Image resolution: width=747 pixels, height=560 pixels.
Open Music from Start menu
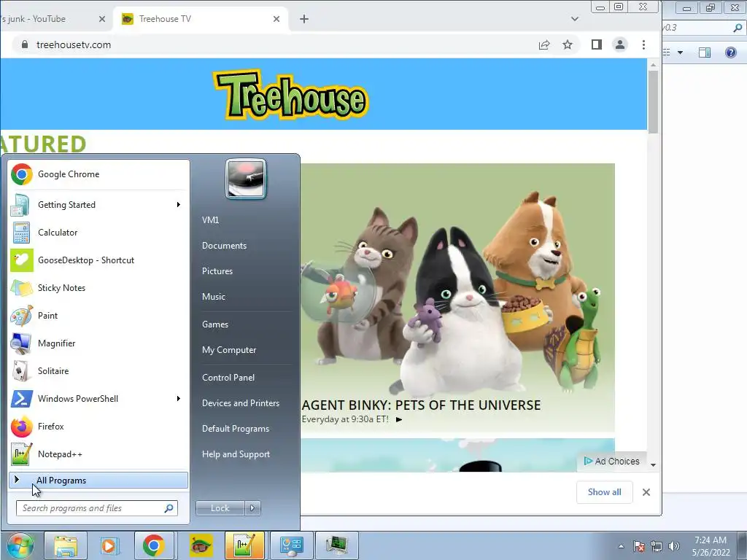pos(214,297)
